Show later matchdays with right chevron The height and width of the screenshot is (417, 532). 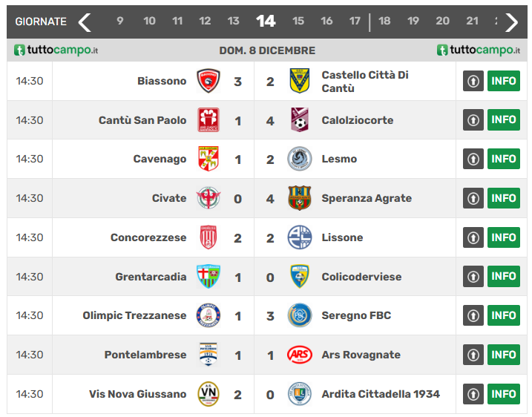pyautogui.click(x=511, y=22)
